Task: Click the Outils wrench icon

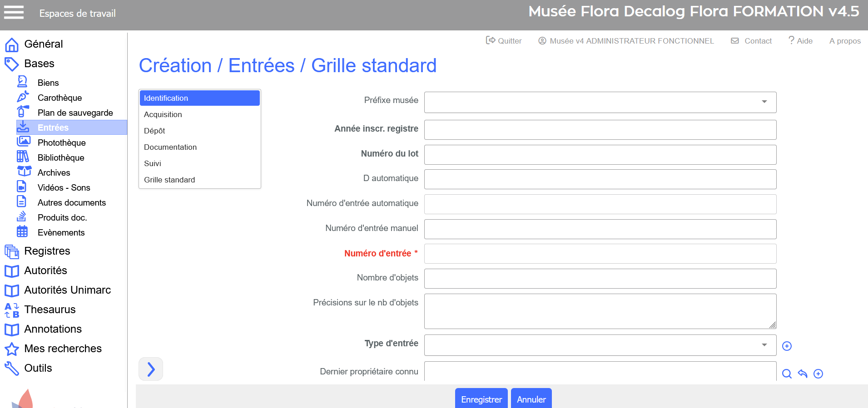Action: [x=12, y=368]
